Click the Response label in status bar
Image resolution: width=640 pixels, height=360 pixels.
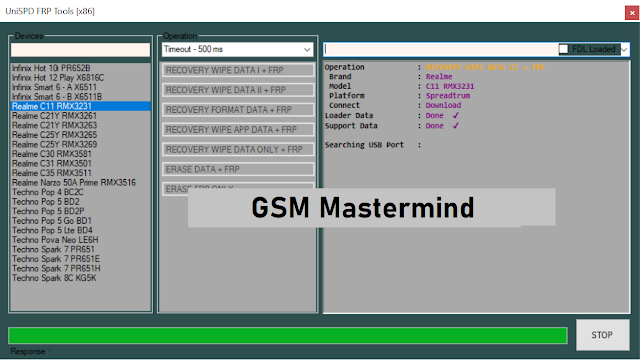(30, 351)
